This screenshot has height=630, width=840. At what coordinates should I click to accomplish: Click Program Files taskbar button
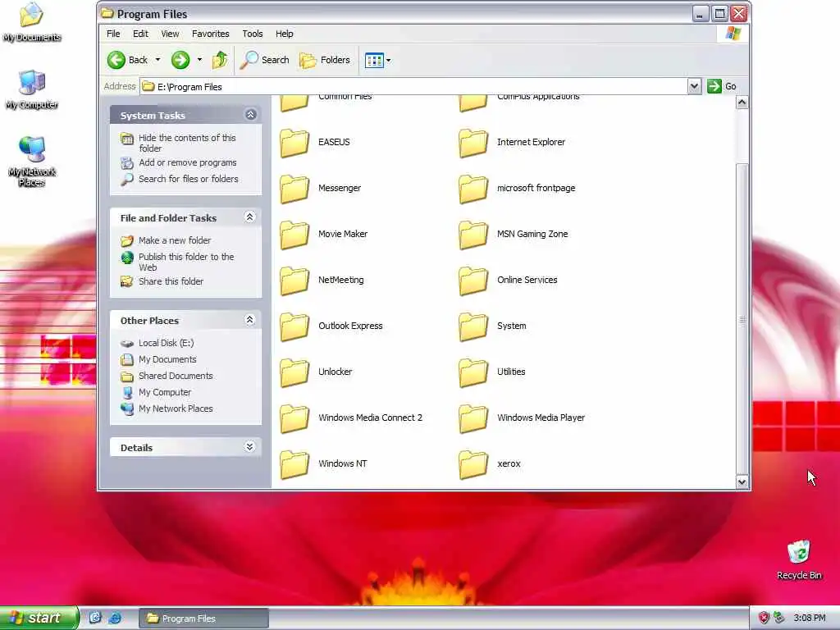pyautogui.click(x=203, y=619)
